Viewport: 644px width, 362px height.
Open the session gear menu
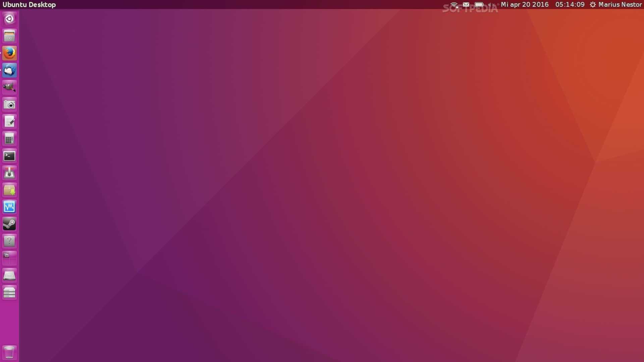tap(593, 4)
